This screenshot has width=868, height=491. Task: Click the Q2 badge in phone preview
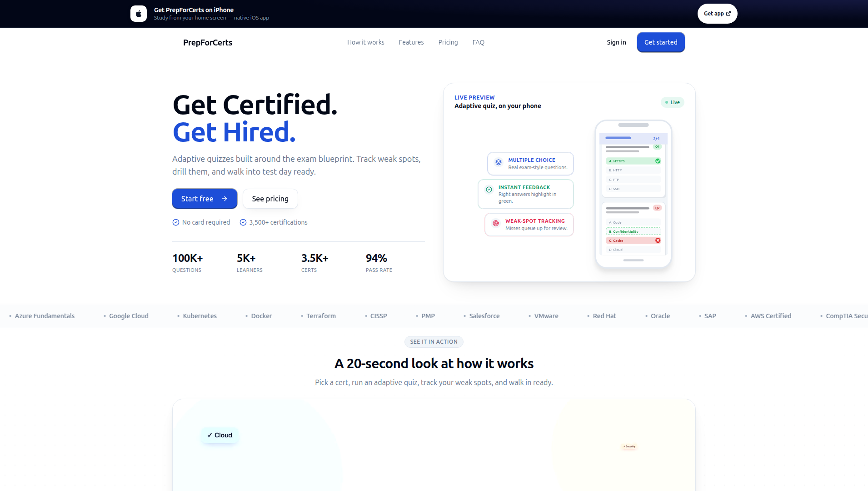(x=657, y=208)
